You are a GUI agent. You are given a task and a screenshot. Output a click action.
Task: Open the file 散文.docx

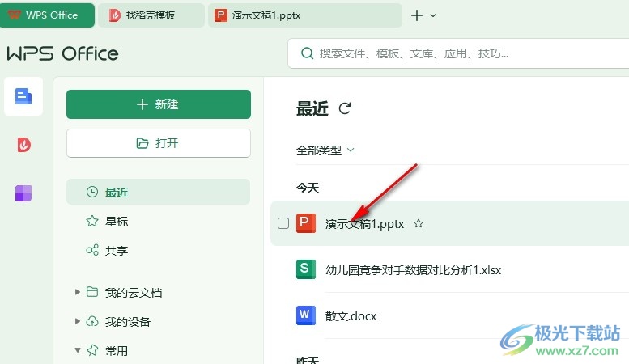[x=351, y=316]
